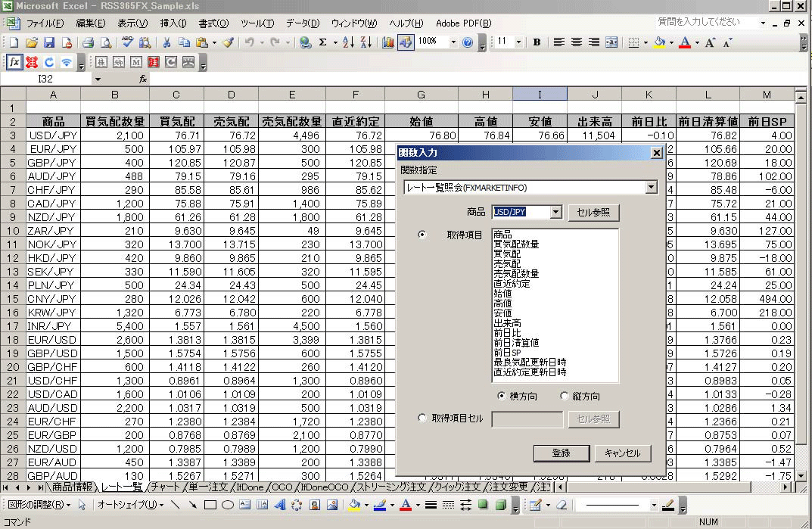Screen dimensions: 812x529
Task: Click the Format Painter brush icon
Action: [x=228, y=42]
